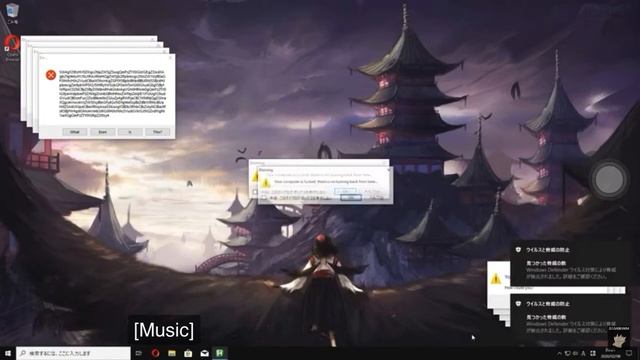640x360 pixels.
Task: Open Microsoft Store from the taskbar
Action: [x=188, y=353]
